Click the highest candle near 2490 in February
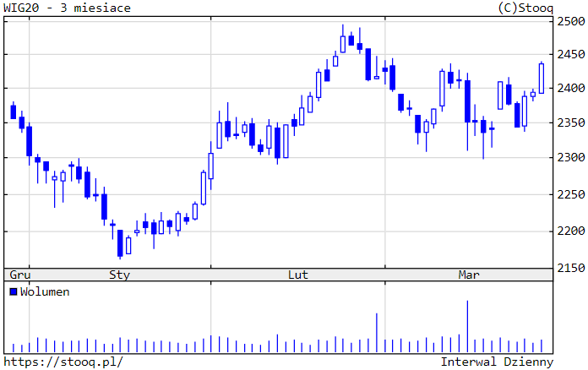Screen dimensions: 588x370 [343, 43]
